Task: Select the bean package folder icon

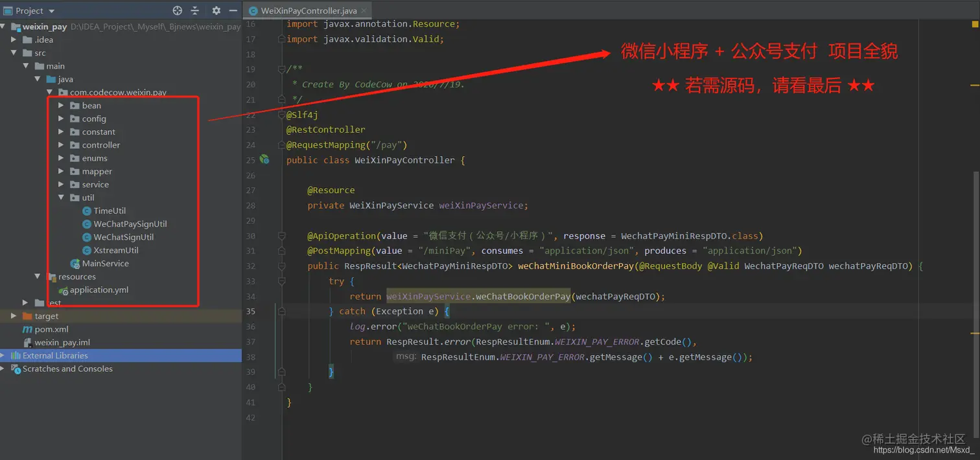Action: pyautogui.click(x=75, y=106)
